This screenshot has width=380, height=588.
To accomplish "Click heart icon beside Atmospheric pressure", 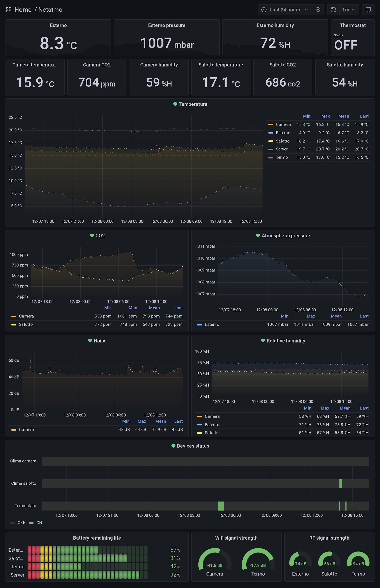I will tap(258, 236).
